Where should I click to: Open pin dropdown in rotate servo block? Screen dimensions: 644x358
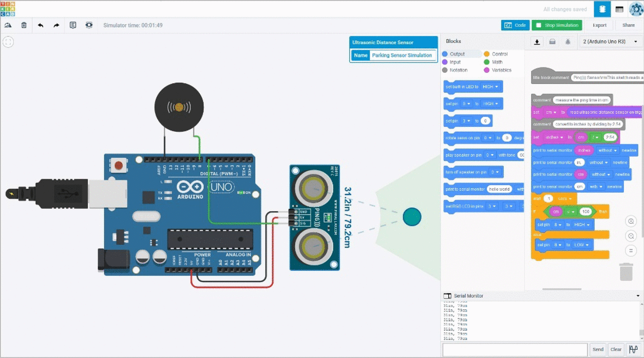click(487, 138)
